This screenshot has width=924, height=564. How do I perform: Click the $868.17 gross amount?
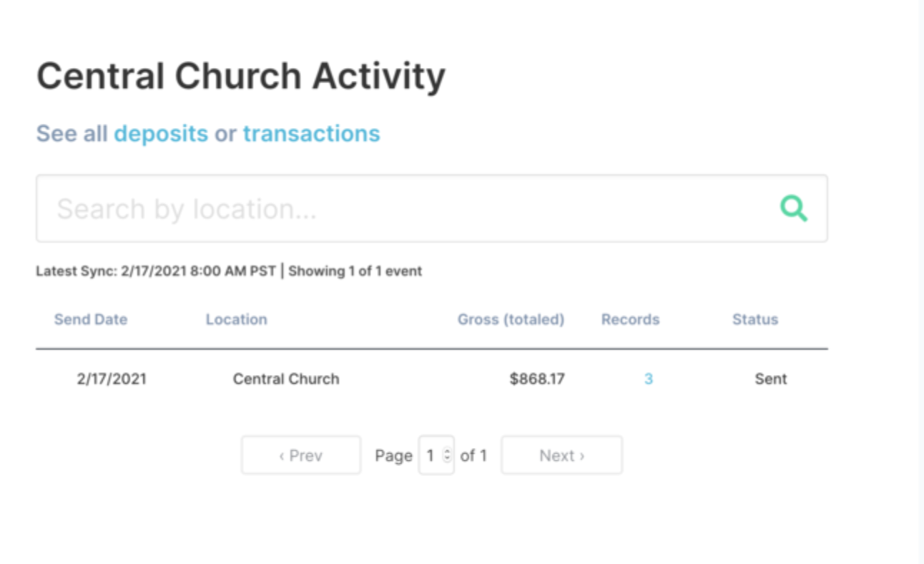tap(537, 379)
